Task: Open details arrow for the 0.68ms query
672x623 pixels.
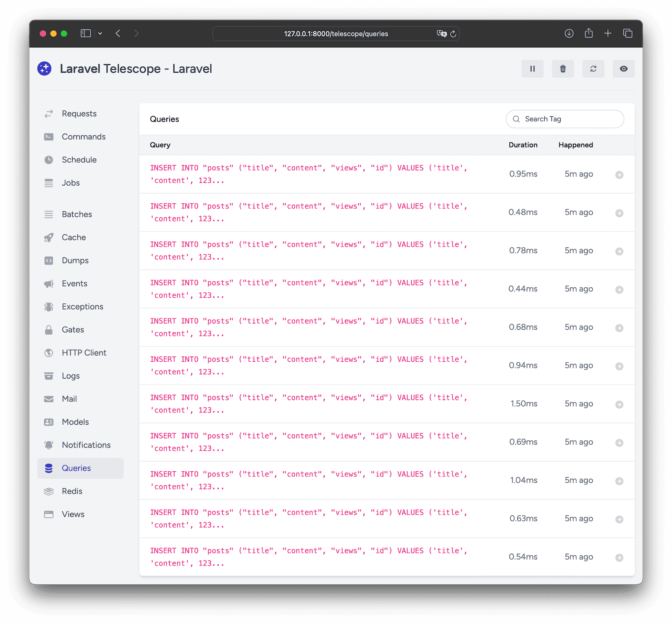Action: [619, 328]
